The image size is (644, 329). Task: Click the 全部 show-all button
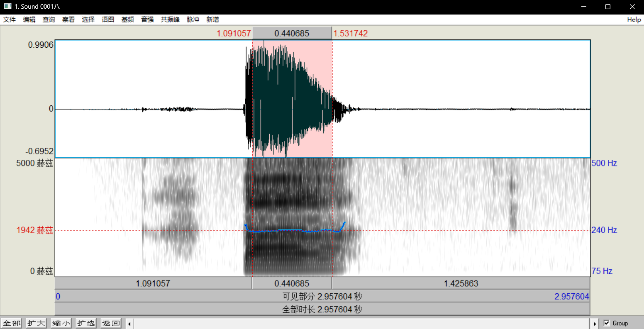(x=12, y=323)
